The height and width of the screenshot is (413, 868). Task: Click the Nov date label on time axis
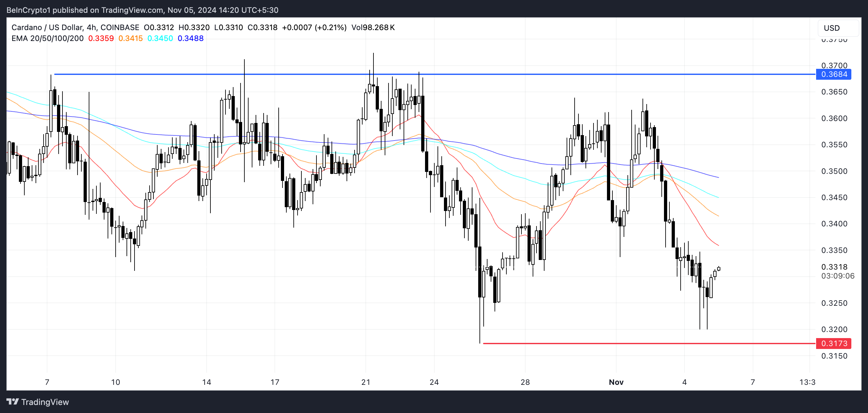[616, 382]
